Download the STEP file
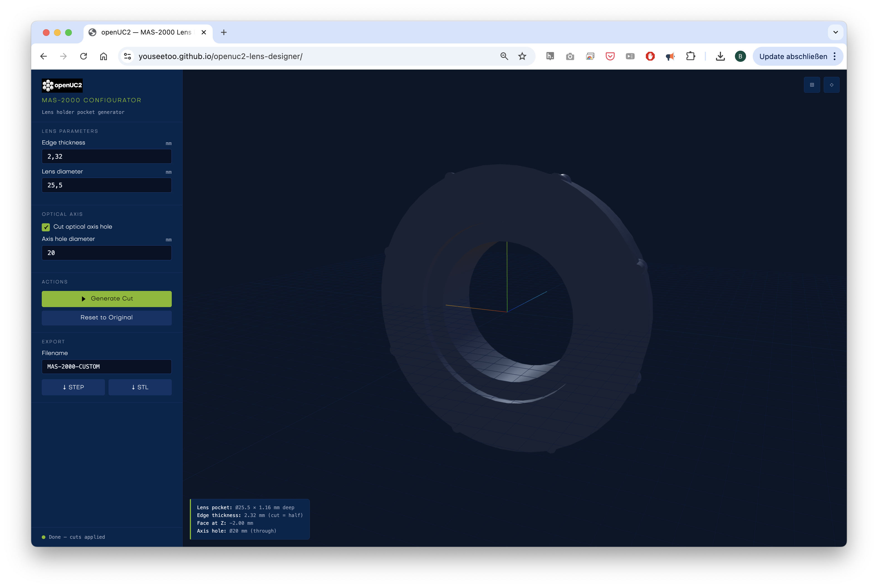Screen dimensions: 878x588 point(73,387)
